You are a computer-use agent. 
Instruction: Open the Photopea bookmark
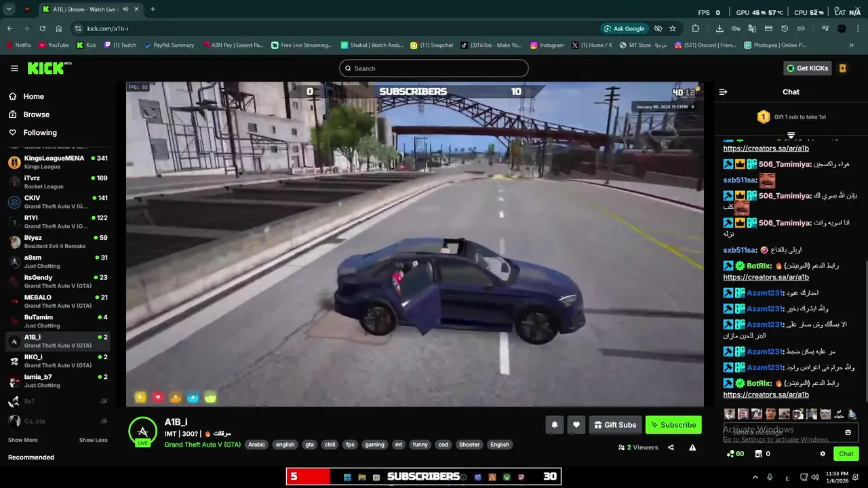774,45
